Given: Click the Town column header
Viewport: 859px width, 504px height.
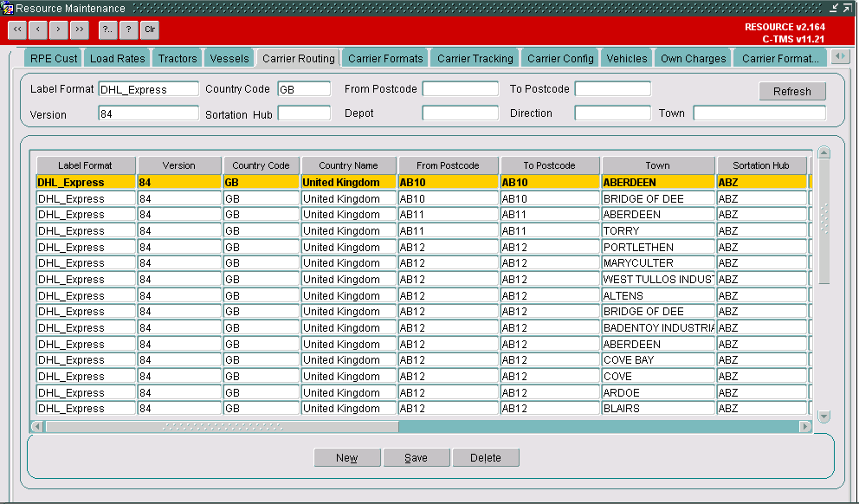Looking at the screenshot, I should 657,165.
